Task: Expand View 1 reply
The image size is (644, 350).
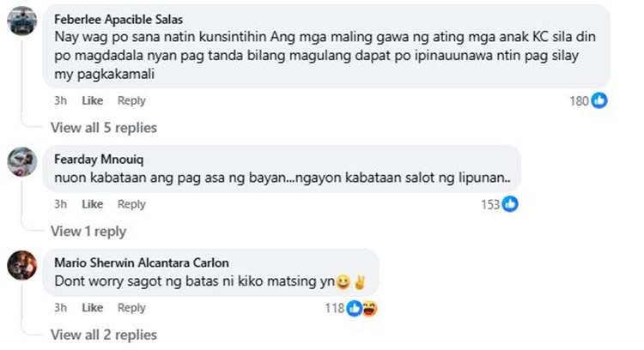Action: pos(88,231)
